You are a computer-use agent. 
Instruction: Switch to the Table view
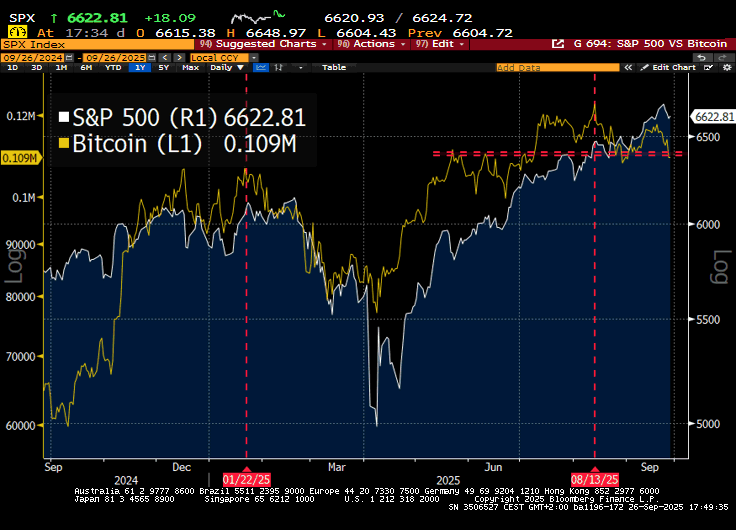point(333,68)
